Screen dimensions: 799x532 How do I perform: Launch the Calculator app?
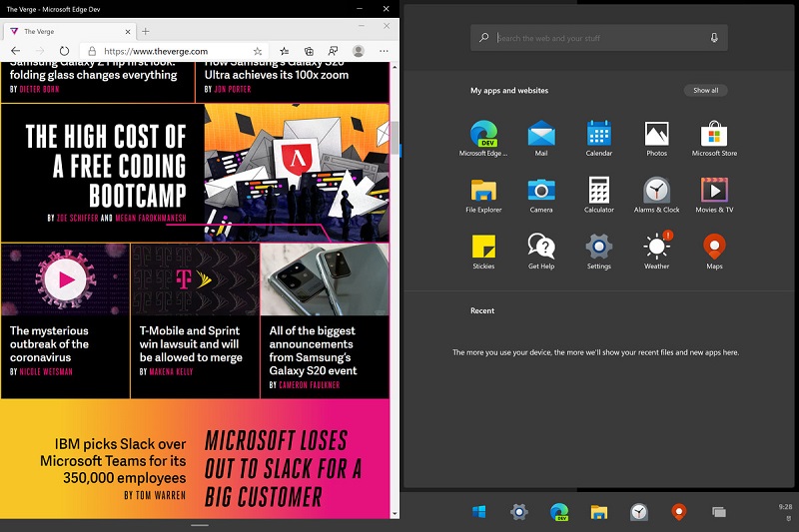(598, 195)
